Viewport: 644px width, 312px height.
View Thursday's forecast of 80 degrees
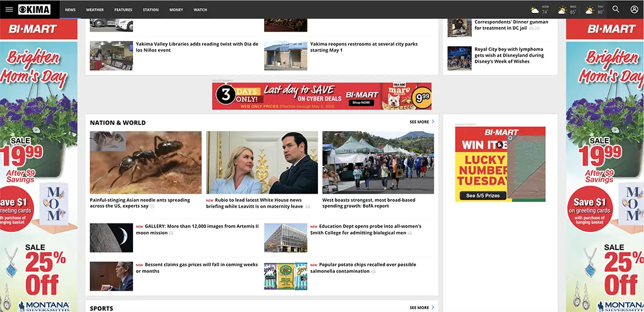tap(595, 9)
